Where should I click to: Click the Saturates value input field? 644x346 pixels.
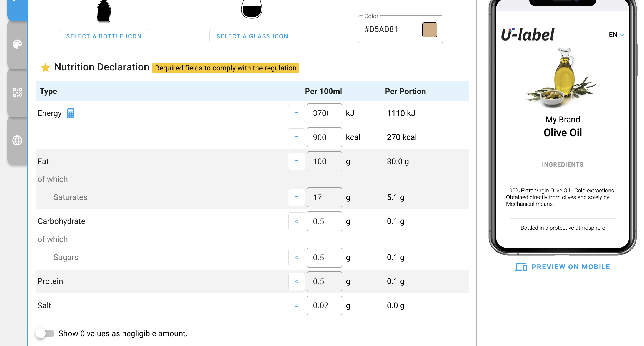point(324,197)
